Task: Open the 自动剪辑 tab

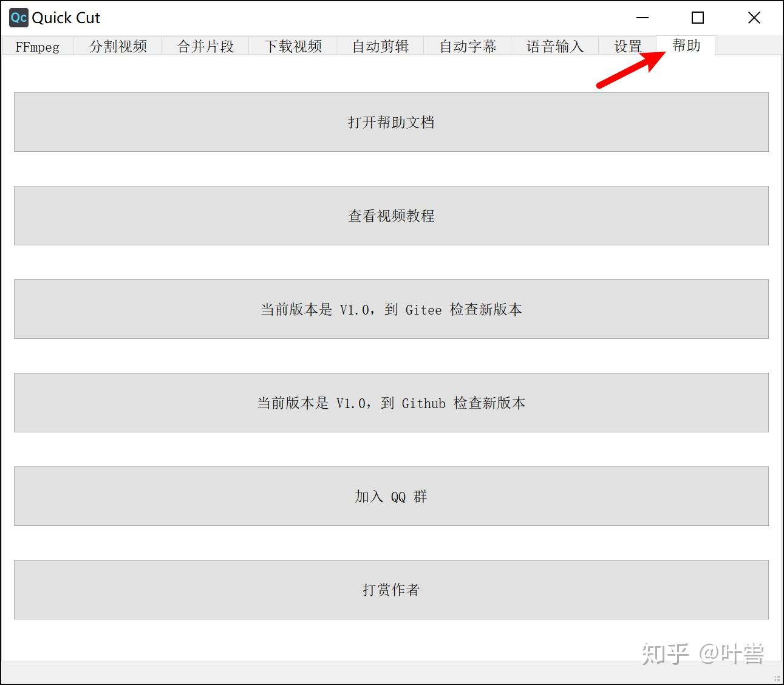Action: [380, 46]
